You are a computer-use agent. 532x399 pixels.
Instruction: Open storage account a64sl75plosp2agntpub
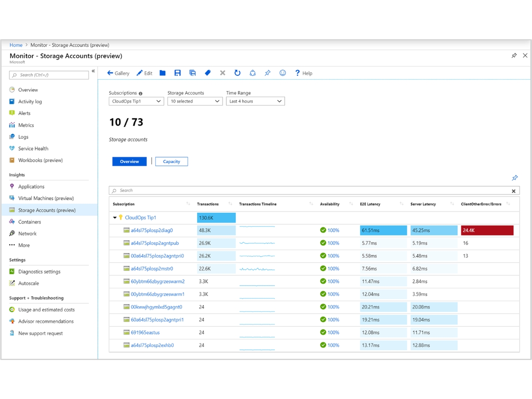click(155, 243)
